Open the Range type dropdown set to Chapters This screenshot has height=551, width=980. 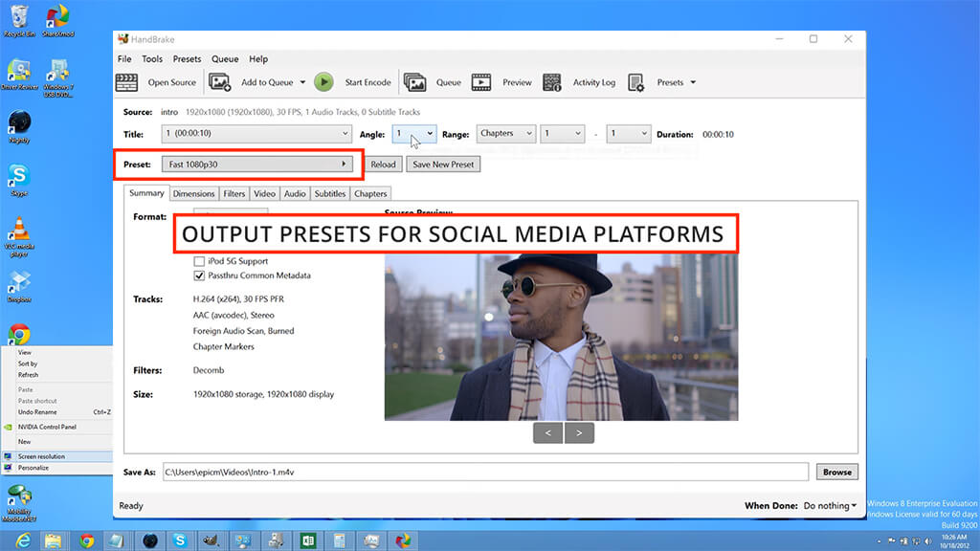(505, 134)
